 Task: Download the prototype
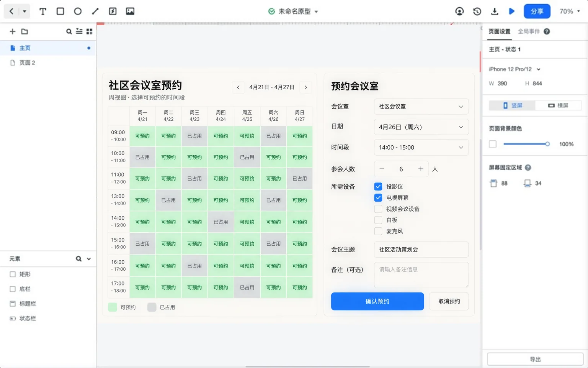[495, 11]
